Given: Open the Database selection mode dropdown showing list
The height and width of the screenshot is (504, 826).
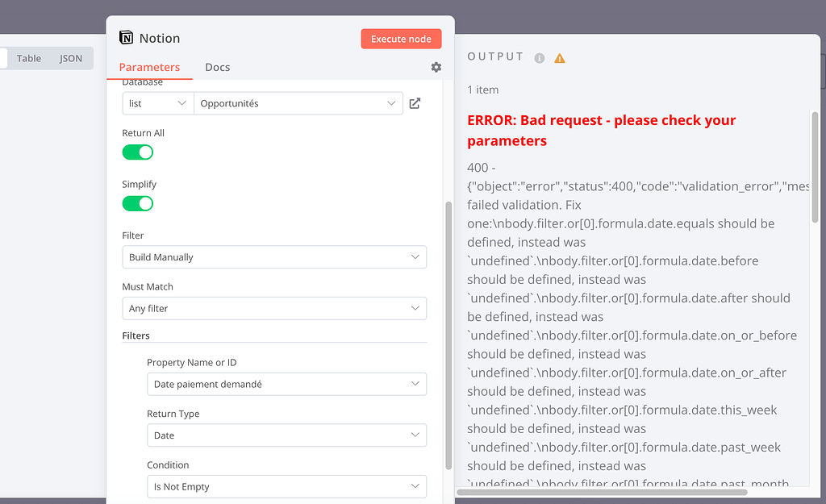Looking at the screenshot, I should point(157,103).
